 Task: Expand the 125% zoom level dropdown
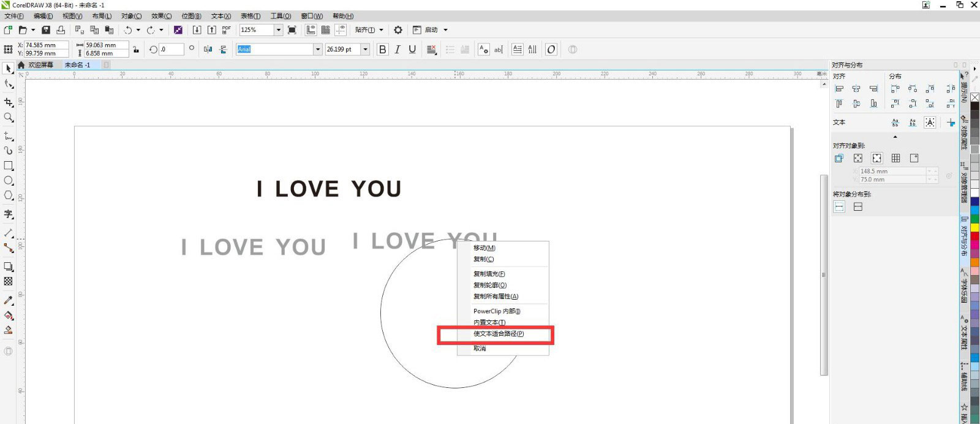[278, 30]
